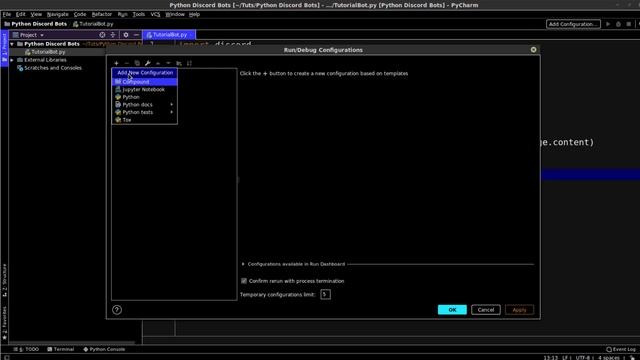Collapse Python Discord Bots project tree node
The height and width of the screenshot is (360, 640).
pos(12,44)
